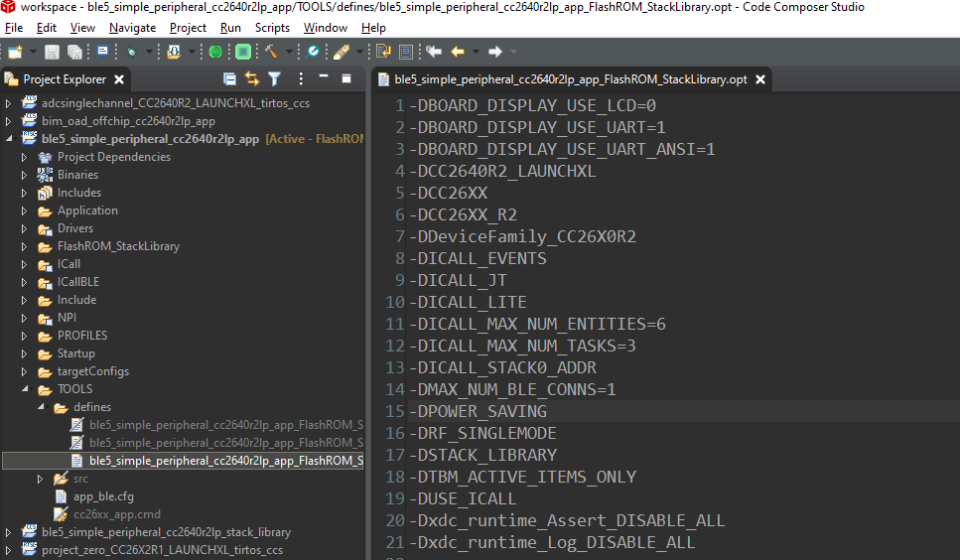Toggle block selection mode icon
The height and width of the screenshot is (560, 960).
[x=405, y=52]
